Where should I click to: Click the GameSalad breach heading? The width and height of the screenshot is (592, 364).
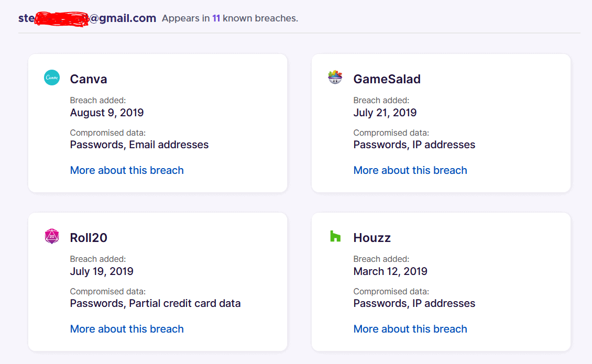click(387, 79)
